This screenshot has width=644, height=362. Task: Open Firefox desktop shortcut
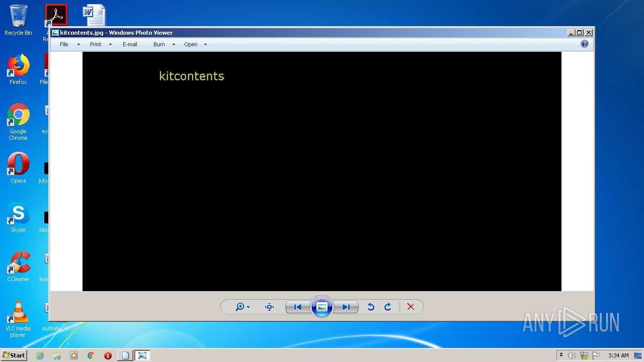18,69
